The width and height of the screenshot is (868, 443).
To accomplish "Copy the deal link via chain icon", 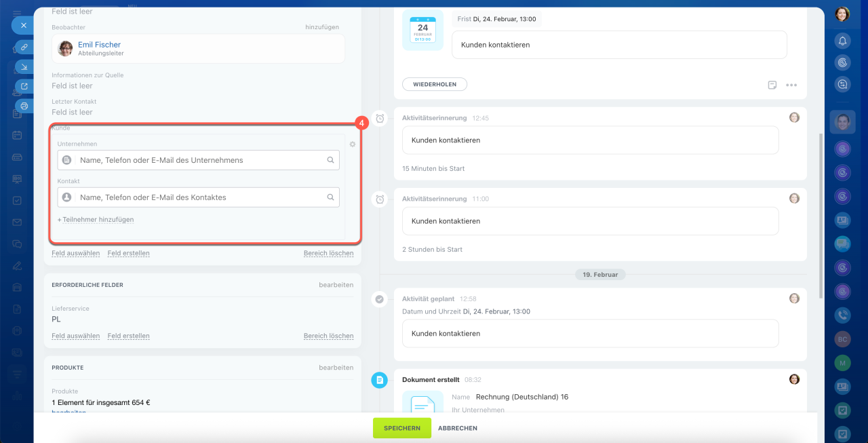I will pos(24,47).
